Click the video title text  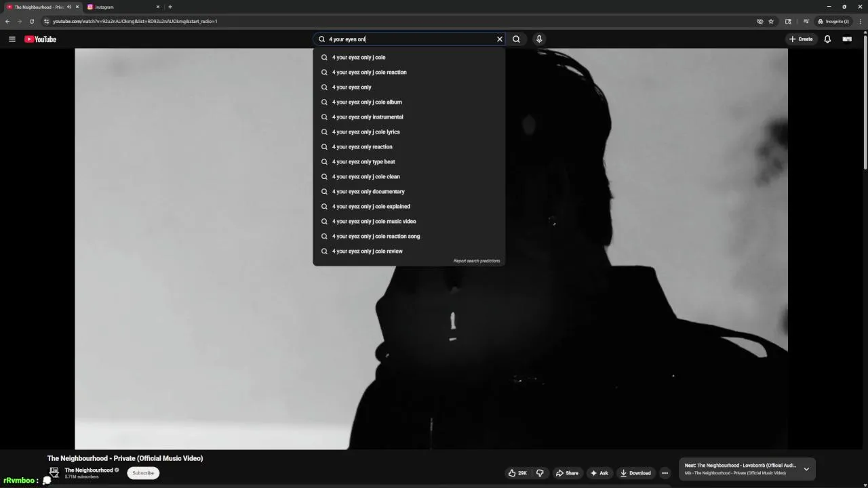pos(125,458)
